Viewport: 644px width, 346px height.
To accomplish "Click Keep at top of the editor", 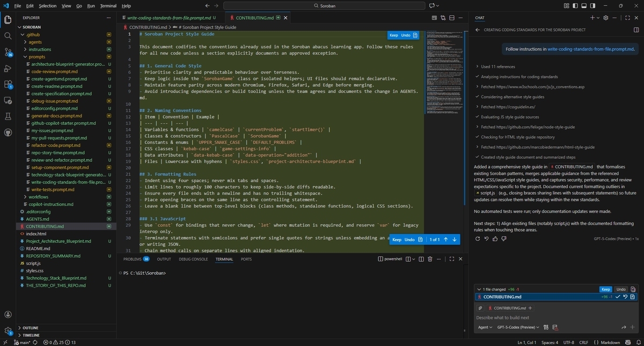I will [394, 35].
